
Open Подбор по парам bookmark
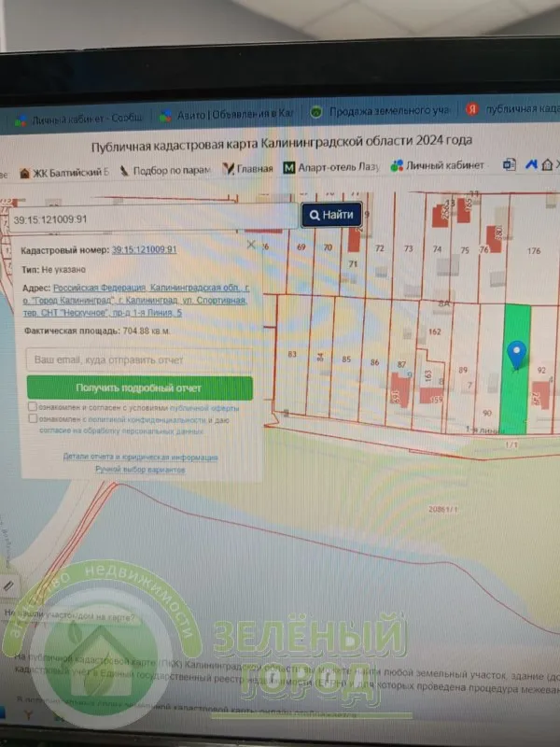165,171
